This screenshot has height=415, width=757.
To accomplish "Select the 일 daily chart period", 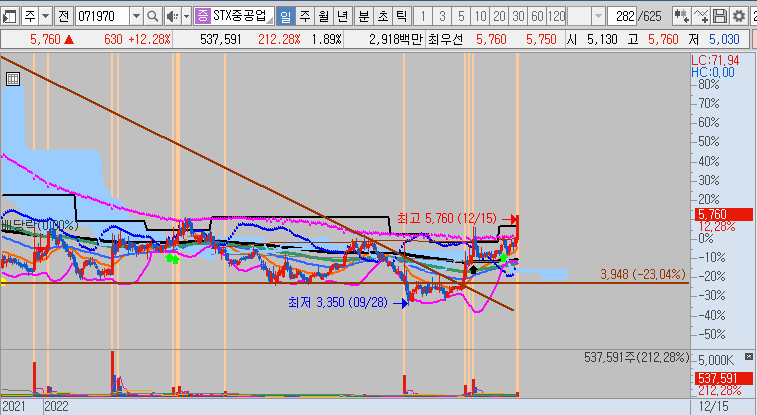I will tap(286, 16).
